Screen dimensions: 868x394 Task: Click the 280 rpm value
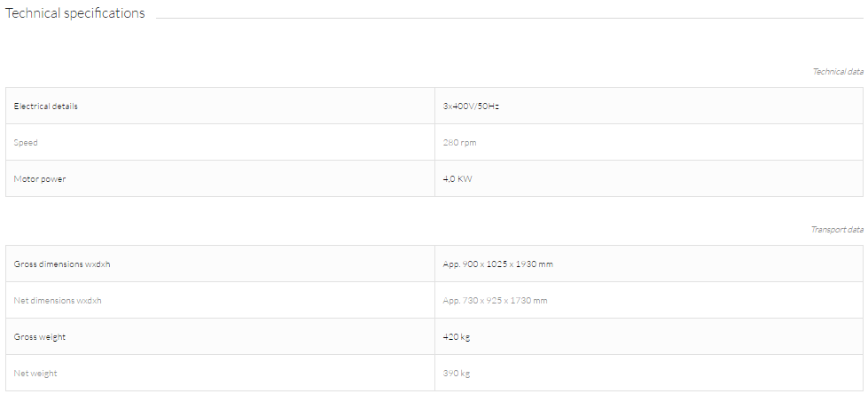tap(459, 142)
